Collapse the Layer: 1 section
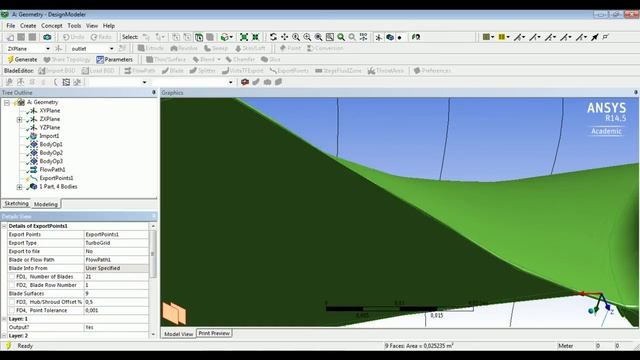This screenshot has width=640, height=360. tap(4, 319)
